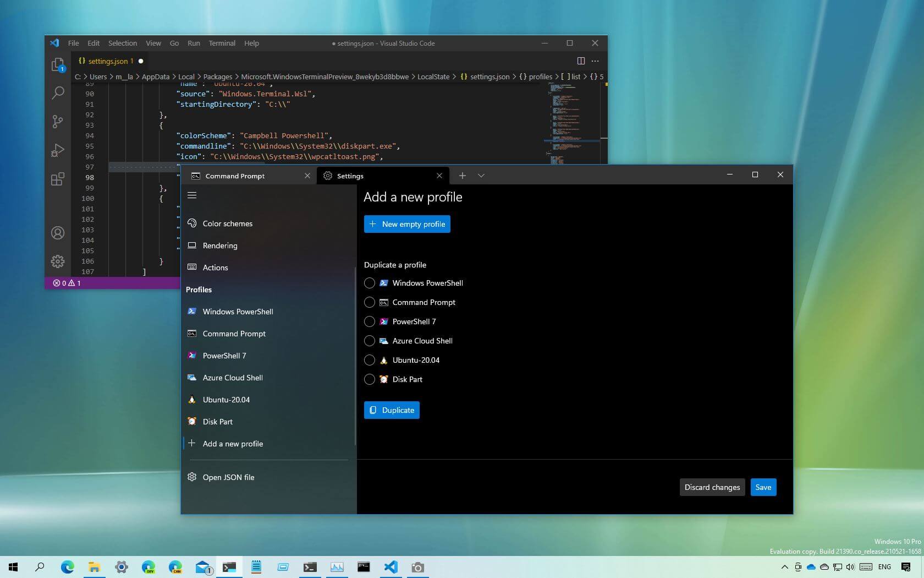924x578 pixels.
Task: Open the More Actions menu in VS Code editor
Action: point(595,61)
